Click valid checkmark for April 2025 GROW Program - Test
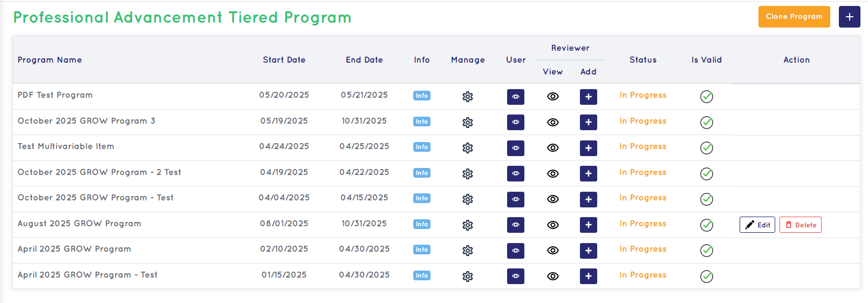The height and width of the screenshot is (303, 868). (707, 277)
